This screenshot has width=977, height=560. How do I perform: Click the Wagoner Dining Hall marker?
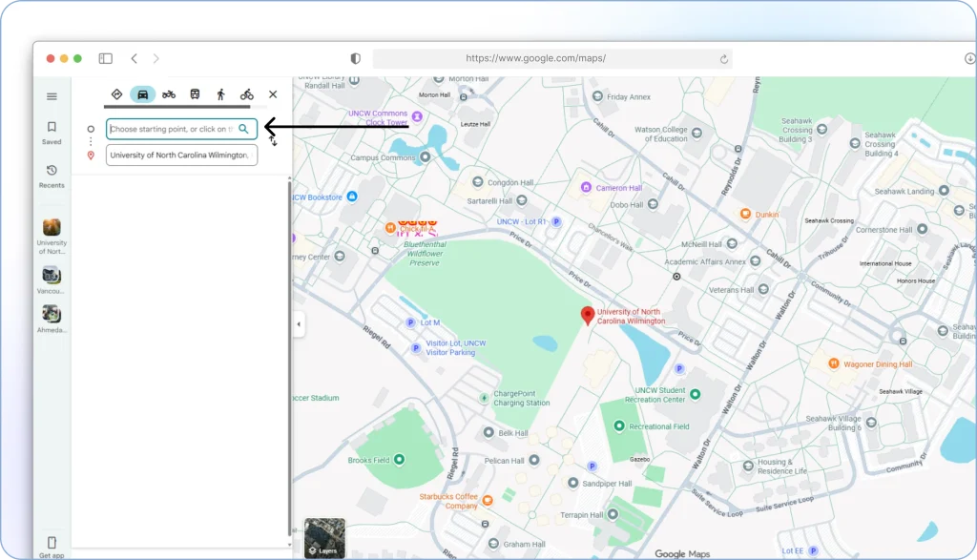[834, 363]
